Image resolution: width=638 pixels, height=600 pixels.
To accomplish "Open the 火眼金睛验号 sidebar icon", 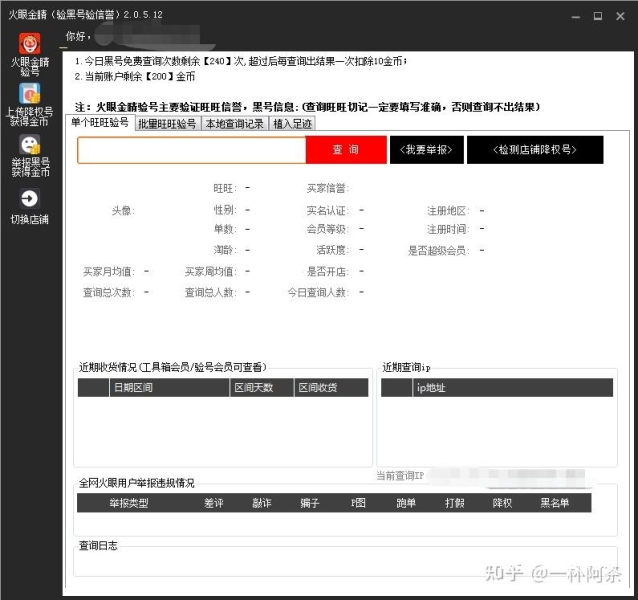I will (30, 45).
